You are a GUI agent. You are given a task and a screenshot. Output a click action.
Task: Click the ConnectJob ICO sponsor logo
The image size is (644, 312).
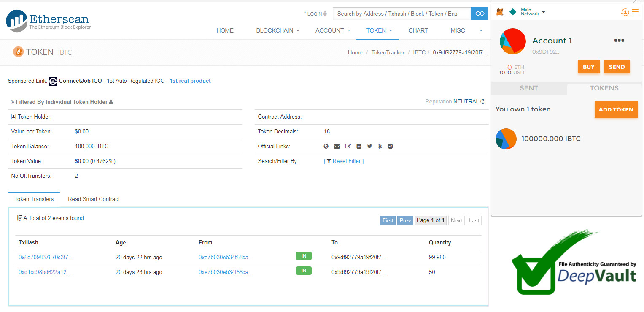click(x=53, y=81)
